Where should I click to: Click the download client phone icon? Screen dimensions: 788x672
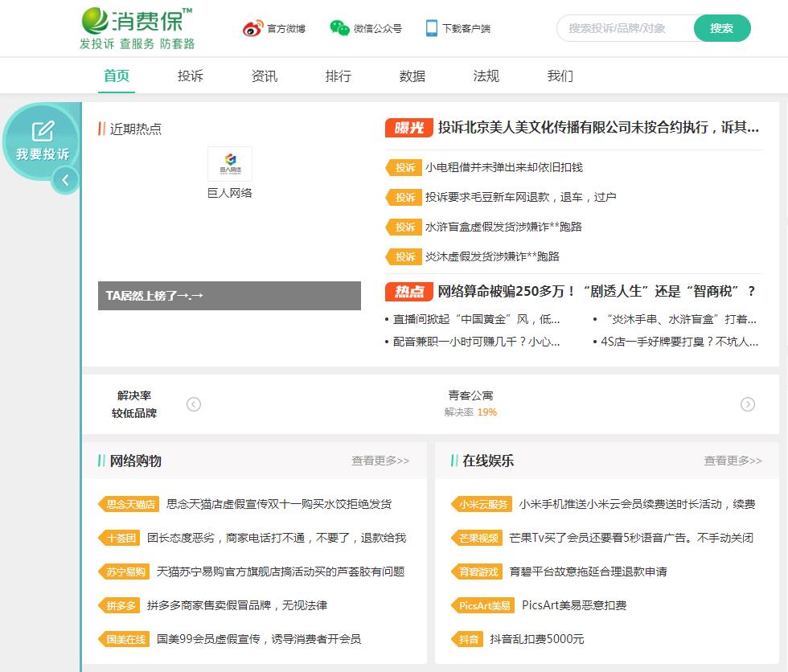coord(429,27)
